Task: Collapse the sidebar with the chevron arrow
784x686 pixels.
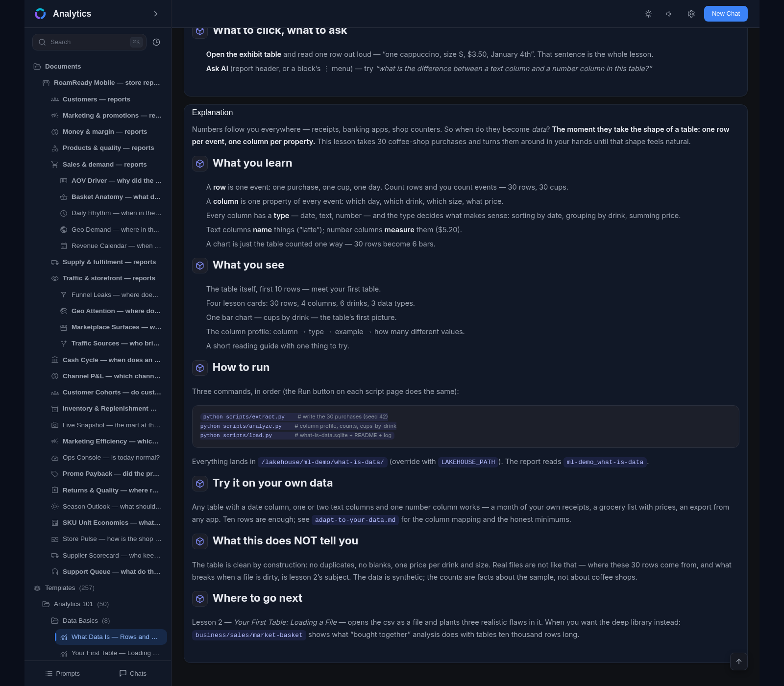Action: pos(156,14)
